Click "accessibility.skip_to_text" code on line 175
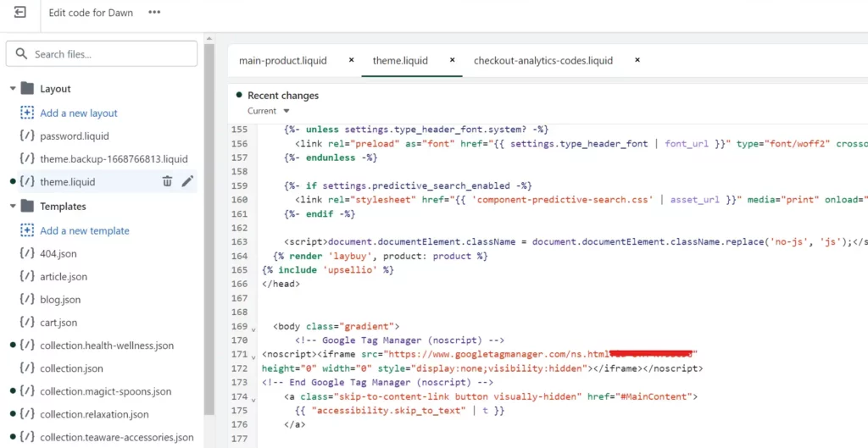 (388, 411)
